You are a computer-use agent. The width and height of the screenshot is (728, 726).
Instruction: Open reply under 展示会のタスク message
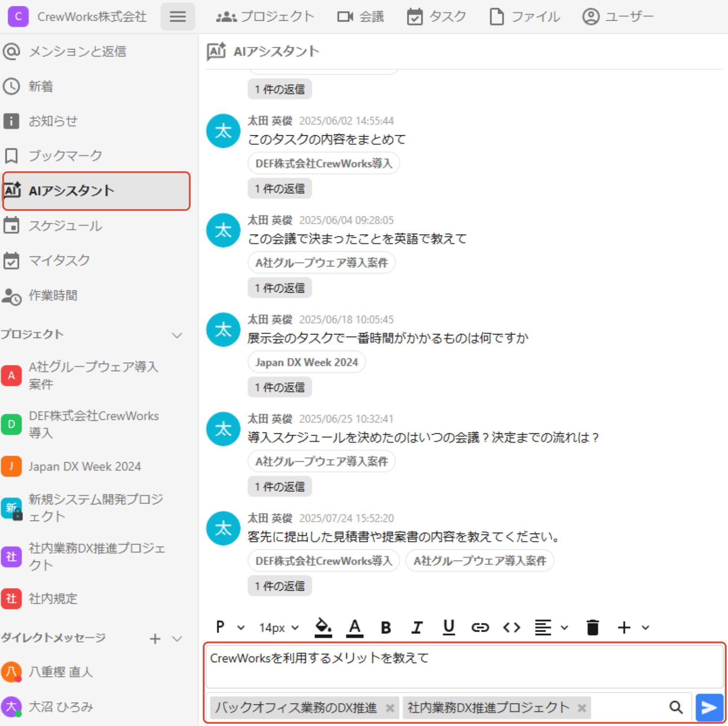click(x=280, y=387)
